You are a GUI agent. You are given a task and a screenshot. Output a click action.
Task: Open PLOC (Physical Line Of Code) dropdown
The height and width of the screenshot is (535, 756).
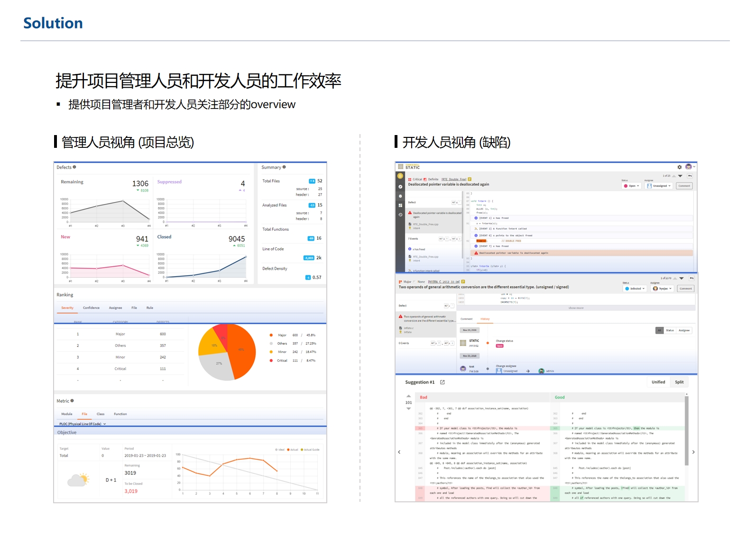pos(83,424)
